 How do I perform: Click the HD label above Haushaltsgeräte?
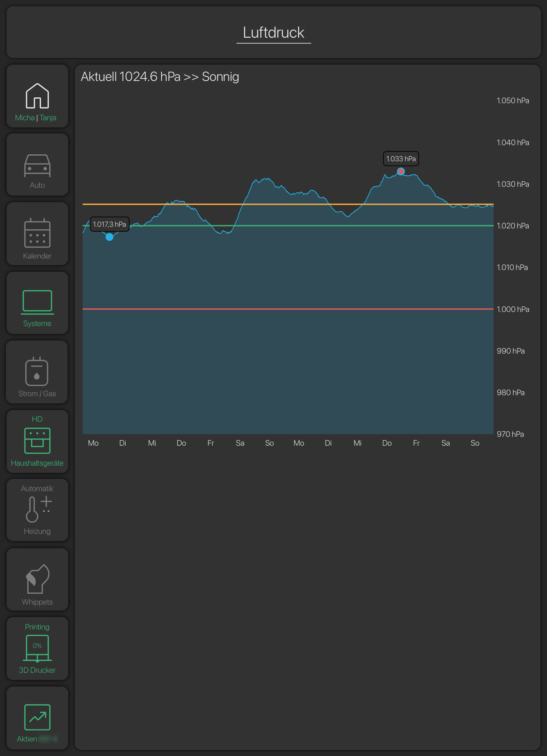37,419
